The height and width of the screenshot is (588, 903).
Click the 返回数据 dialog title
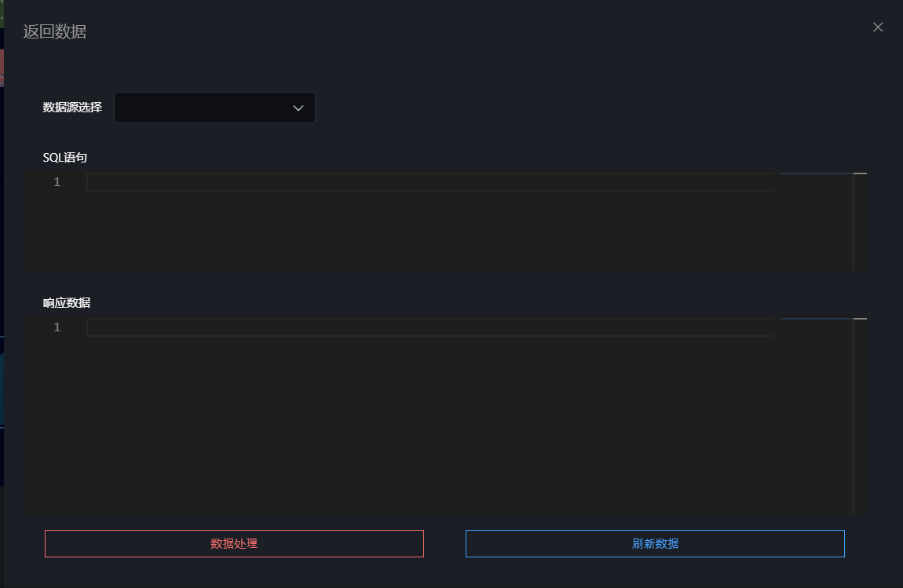pyautogui.click(x=55, y=31)
